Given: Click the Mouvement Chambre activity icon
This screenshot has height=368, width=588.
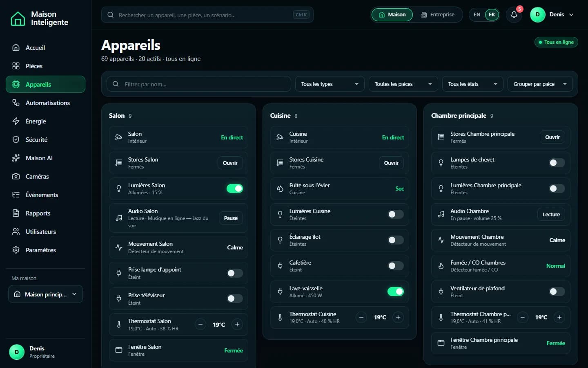Looking at the screenshot, I should (441, 240).
